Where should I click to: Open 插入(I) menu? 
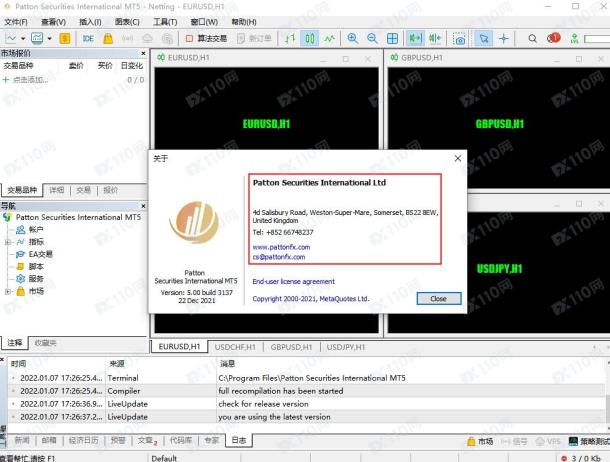(x=90, y=22)
